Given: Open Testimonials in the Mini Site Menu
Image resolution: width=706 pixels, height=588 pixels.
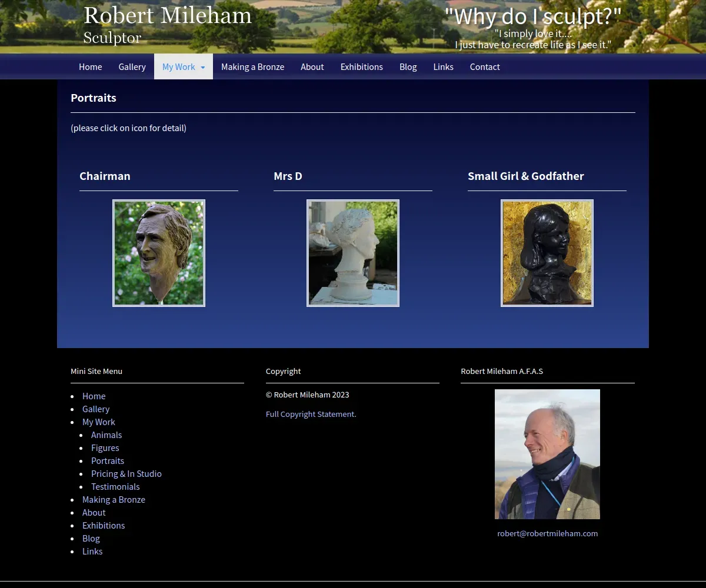Looking at the screenshot, I should (115, 486).
